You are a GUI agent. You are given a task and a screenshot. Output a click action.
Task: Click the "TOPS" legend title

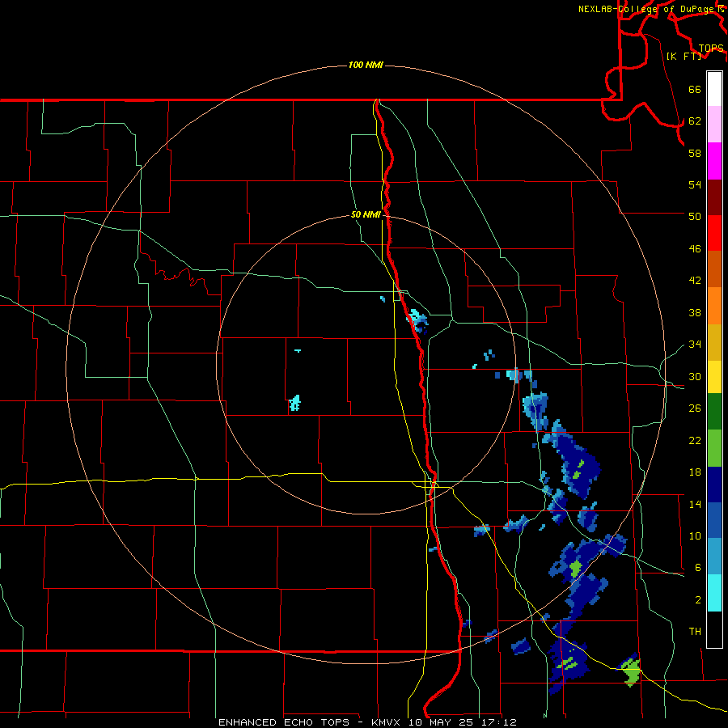(x=711, y=49)
